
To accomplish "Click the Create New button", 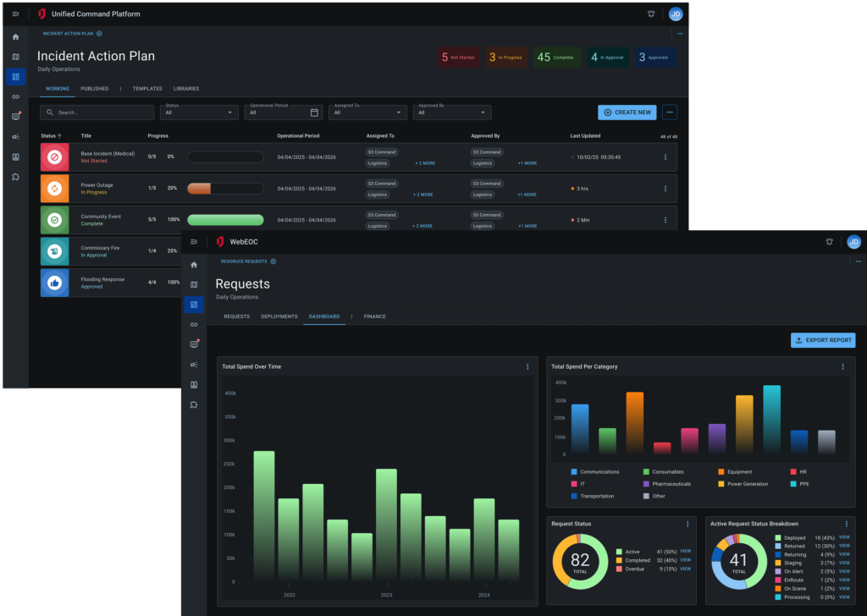I will (x=627, y=113).
